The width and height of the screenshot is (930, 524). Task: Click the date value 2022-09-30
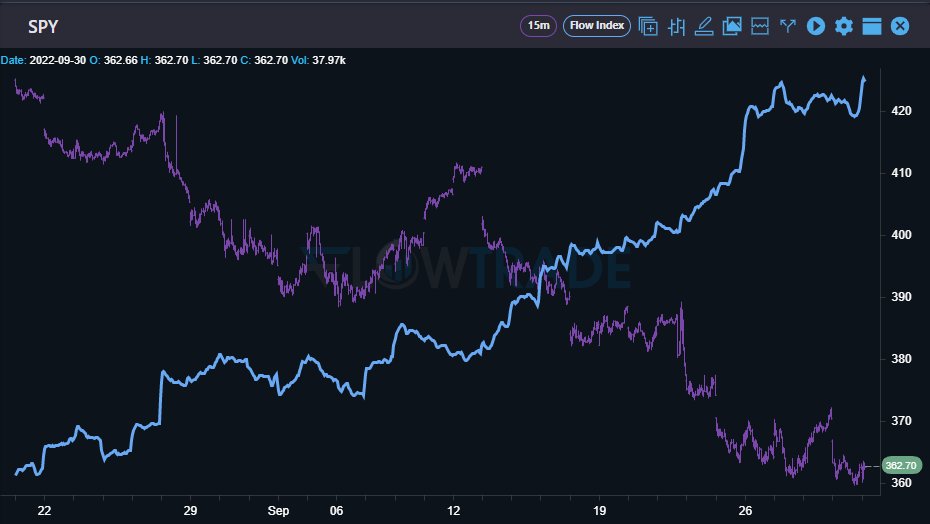pos(58,61)
